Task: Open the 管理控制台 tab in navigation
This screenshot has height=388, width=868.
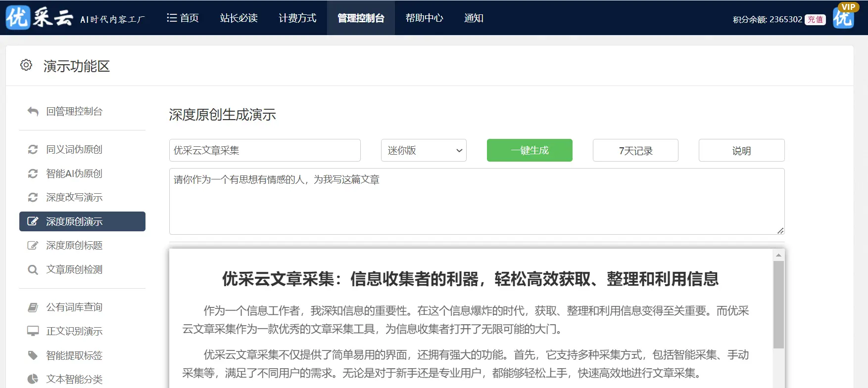Action: (361, 18)
